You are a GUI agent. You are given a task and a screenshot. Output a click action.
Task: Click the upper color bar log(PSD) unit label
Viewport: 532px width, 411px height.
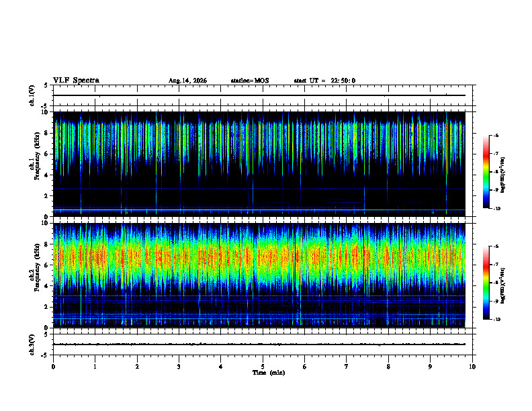[503, 175]
